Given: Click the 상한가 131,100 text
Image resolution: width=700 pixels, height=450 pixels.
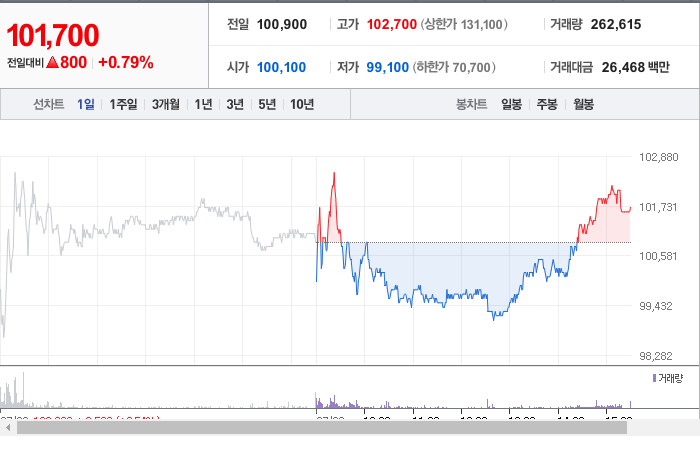Looking at the screenshot, I should coord(464,24).
